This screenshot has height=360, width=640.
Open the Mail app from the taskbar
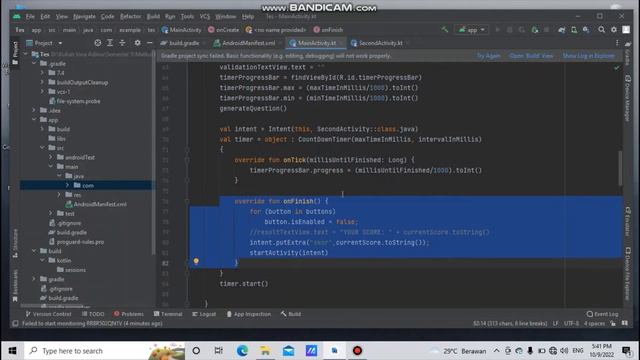click(288, 351)
